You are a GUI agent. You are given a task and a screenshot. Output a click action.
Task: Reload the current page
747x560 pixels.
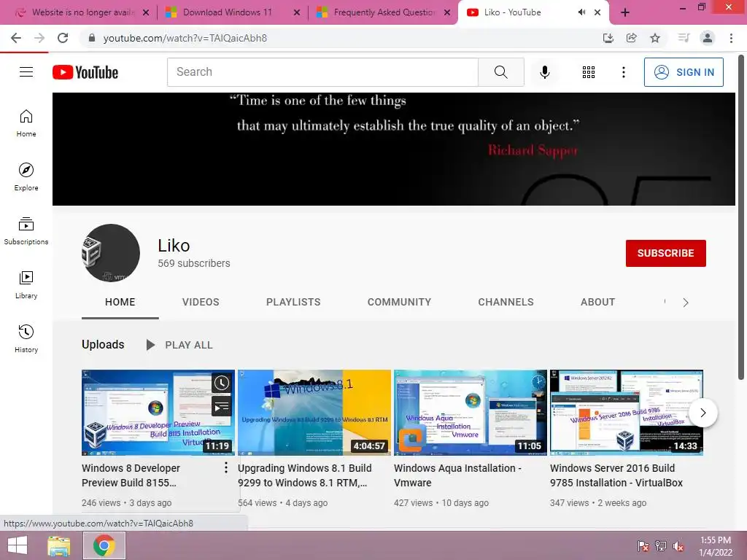click(x=63, y=38)
